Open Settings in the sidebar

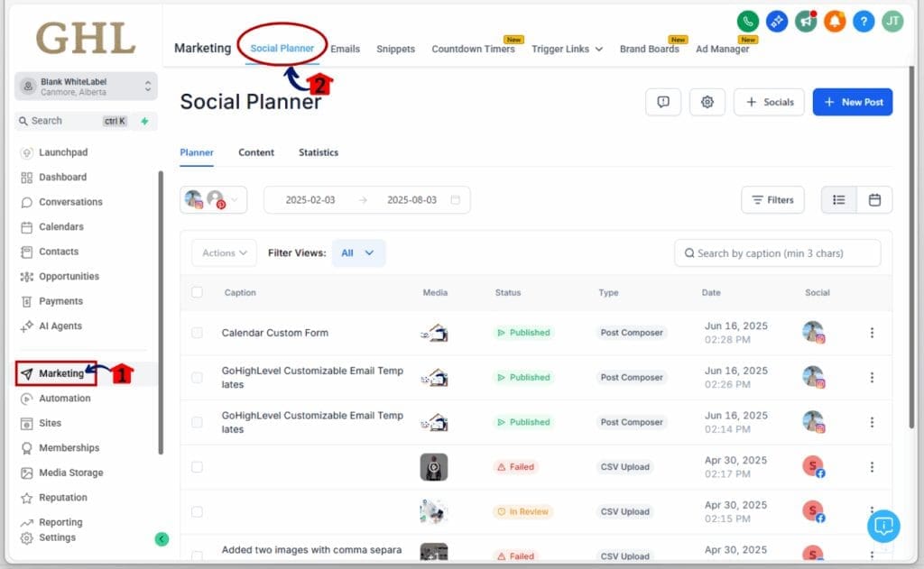click(x=48, y=537)
